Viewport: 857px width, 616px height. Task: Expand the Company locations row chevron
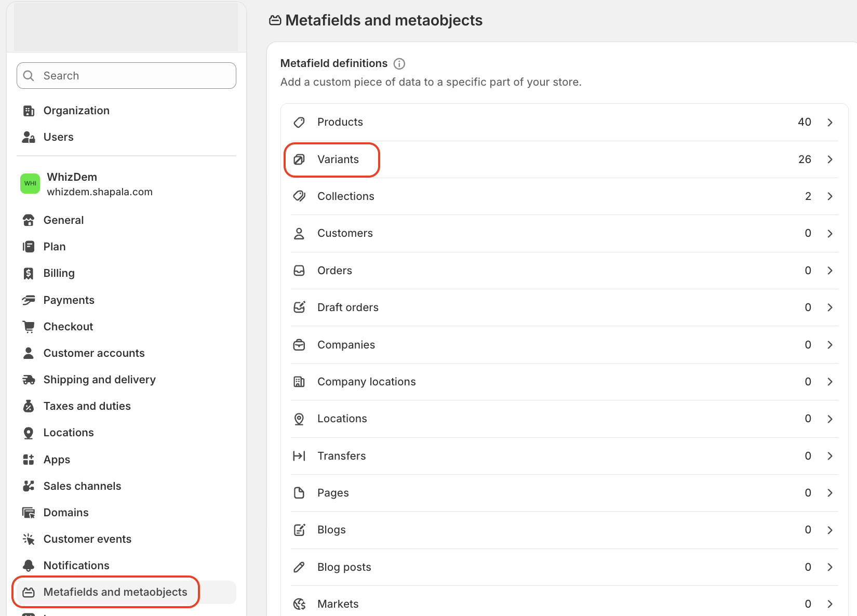pos(830,382)
